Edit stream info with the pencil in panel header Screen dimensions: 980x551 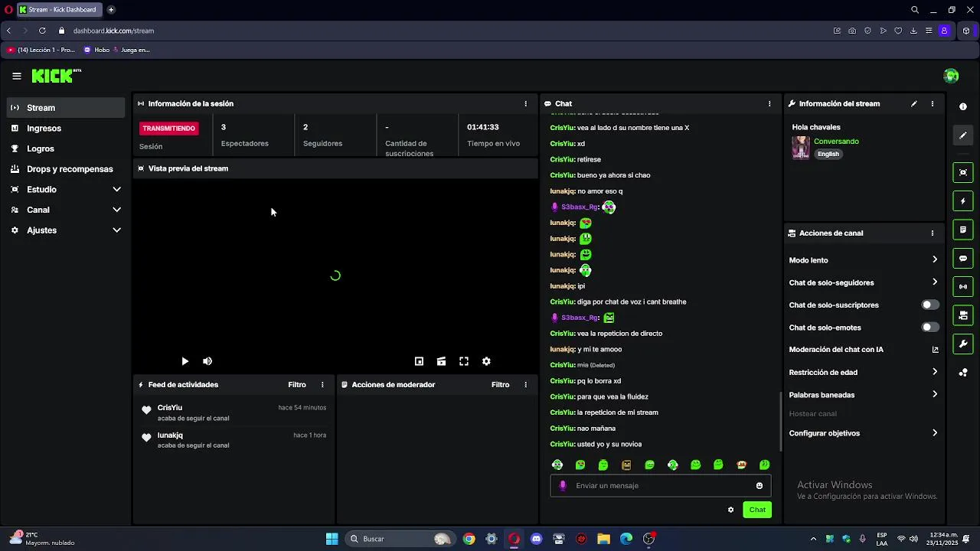[x=913, y=103]
